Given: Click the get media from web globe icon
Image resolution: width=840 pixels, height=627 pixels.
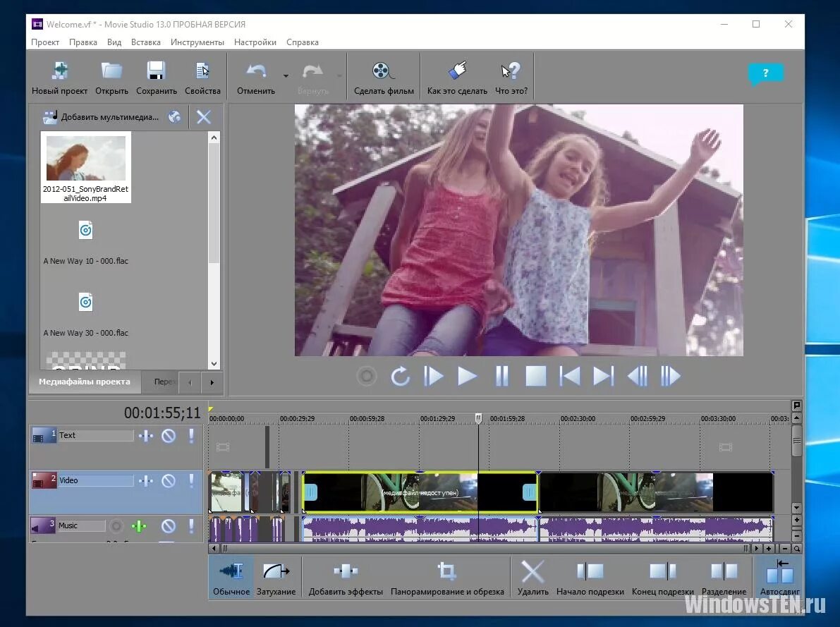Looking at the screenshot, I should 175,117.
